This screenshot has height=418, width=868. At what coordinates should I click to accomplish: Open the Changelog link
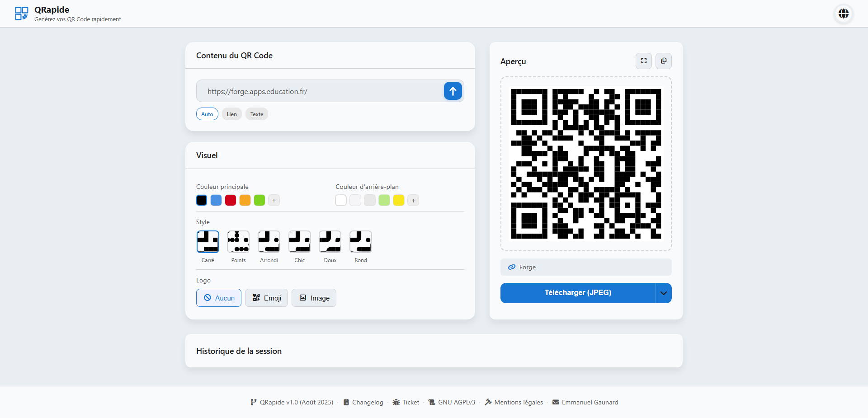pos(368,402)
